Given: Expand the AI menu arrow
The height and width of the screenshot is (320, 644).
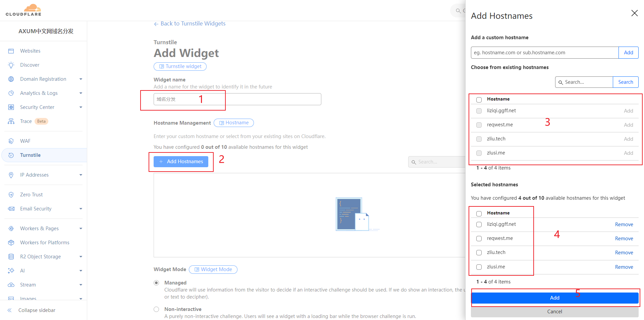Looking at the screenshot, I should point(81,271).
